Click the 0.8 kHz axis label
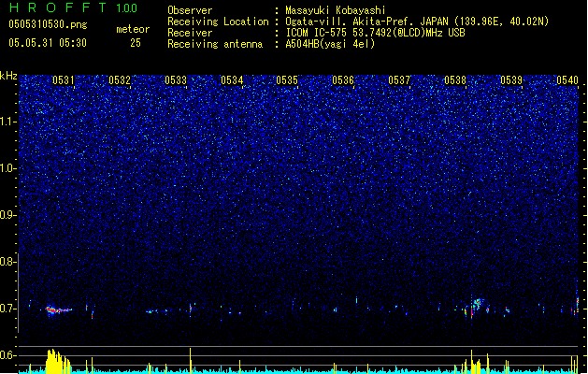The height and width of the screenshot is (374, 588). tap(7, 262)
